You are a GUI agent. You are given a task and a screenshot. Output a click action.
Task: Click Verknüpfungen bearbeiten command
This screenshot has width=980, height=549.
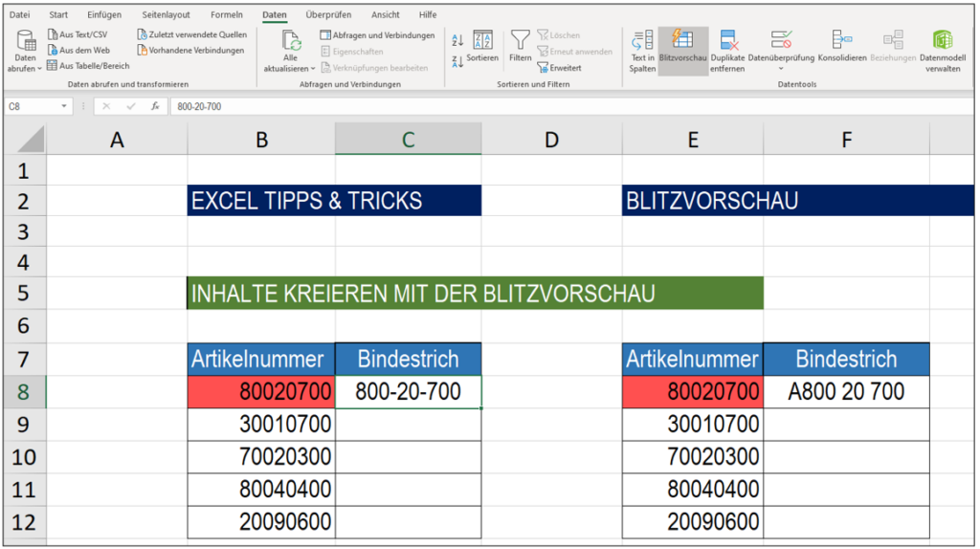point(374,68)
